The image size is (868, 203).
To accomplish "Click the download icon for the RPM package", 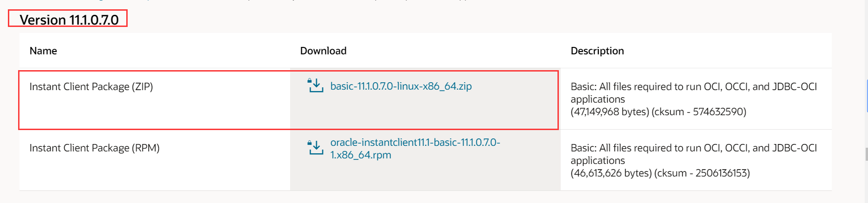I will (316, 148).
